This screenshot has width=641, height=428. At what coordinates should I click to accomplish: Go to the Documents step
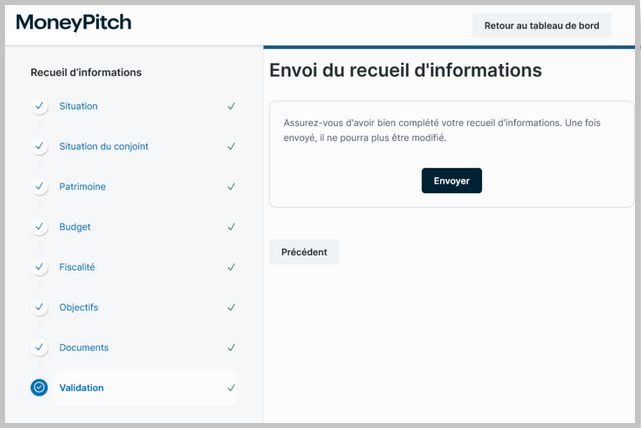click(x=84, y=348)
